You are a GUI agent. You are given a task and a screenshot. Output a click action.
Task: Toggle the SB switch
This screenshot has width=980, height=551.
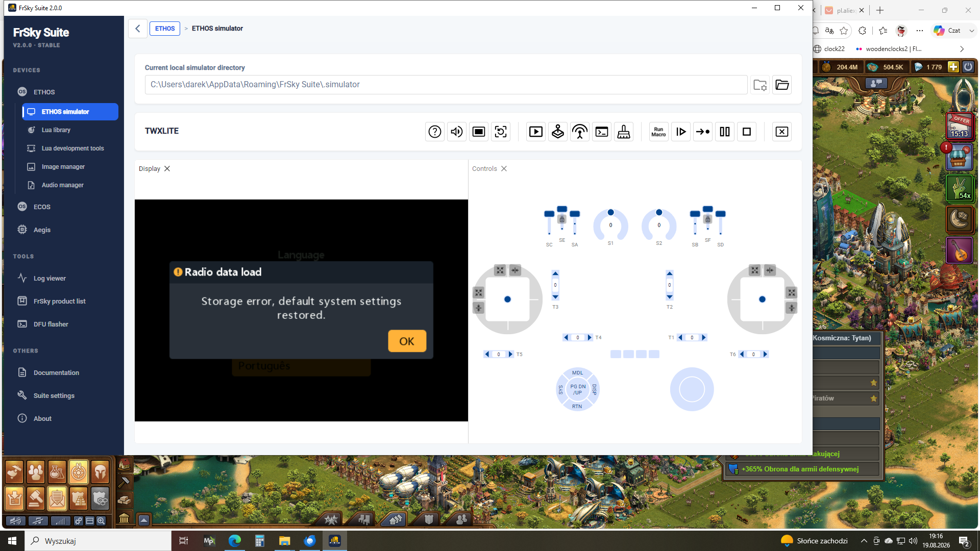coord(695,223)
